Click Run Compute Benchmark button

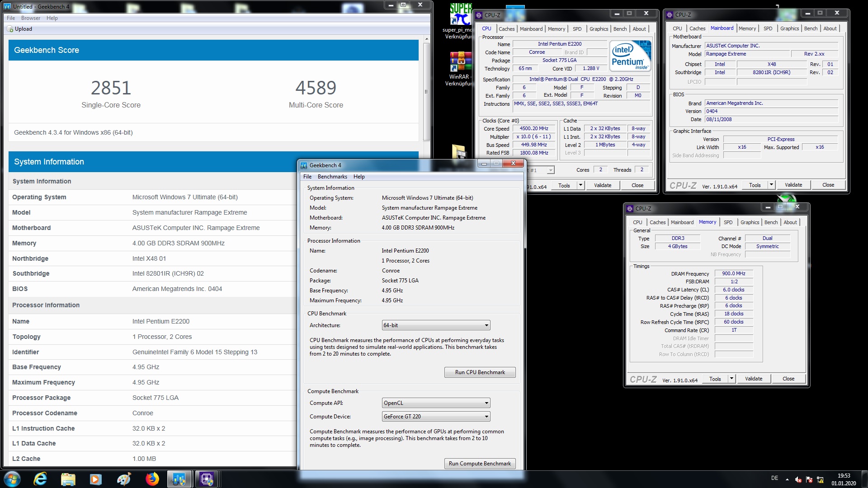pos(480,464)
